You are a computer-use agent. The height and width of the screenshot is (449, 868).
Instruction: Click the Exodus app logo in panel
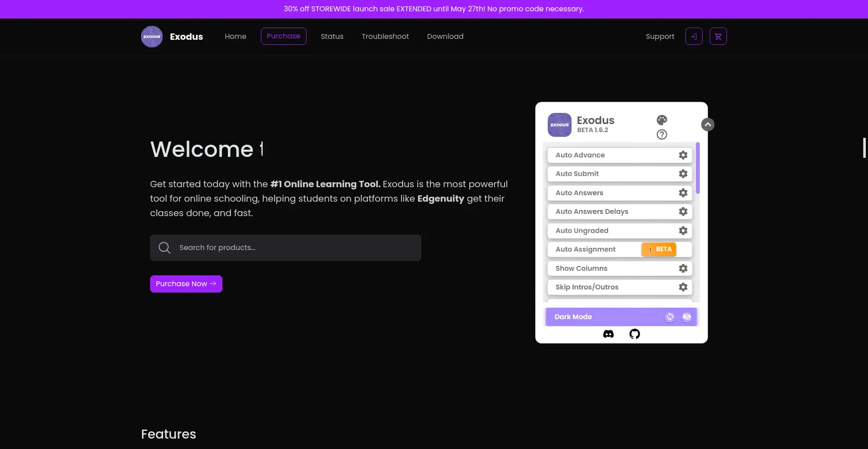point(560,125)
